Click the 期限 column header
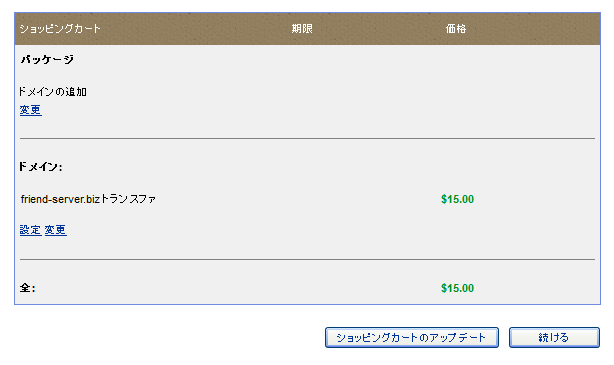This screenshot has width=614, height=365. (302, 29)
